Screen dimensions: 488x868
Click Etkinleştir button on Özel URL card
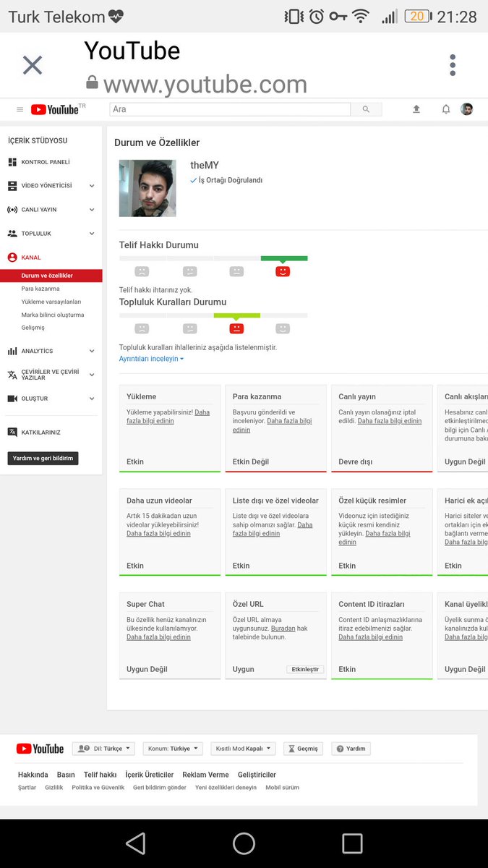[305, 670]
